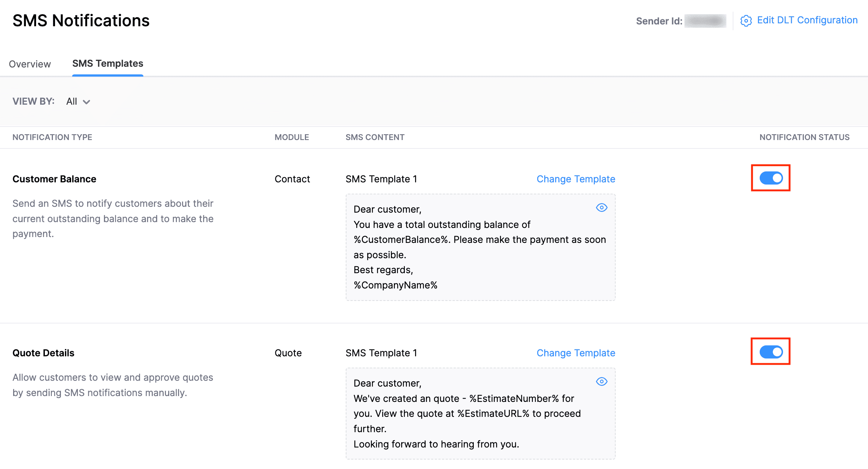Select the Quote Details notification name
This screenshot has height=469, width=868.
pyautogui.click(x=43, y=353)
